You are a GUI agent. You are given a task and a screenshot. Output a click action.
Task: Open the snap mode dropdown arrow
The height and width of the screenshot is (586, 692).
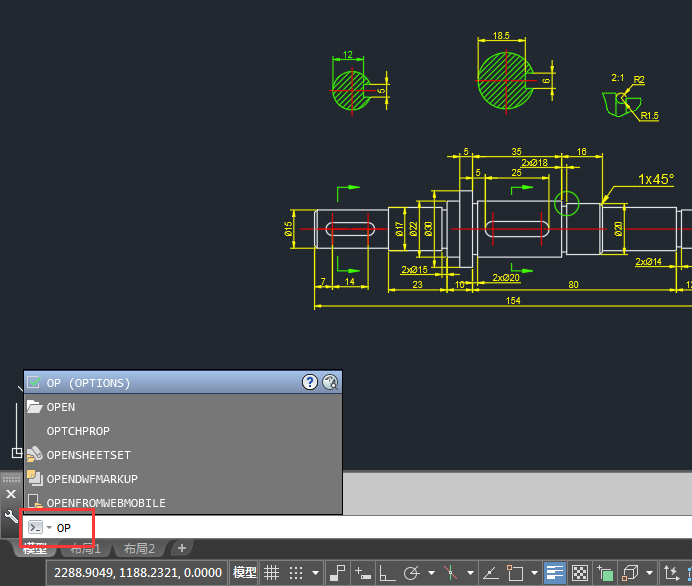316,573
